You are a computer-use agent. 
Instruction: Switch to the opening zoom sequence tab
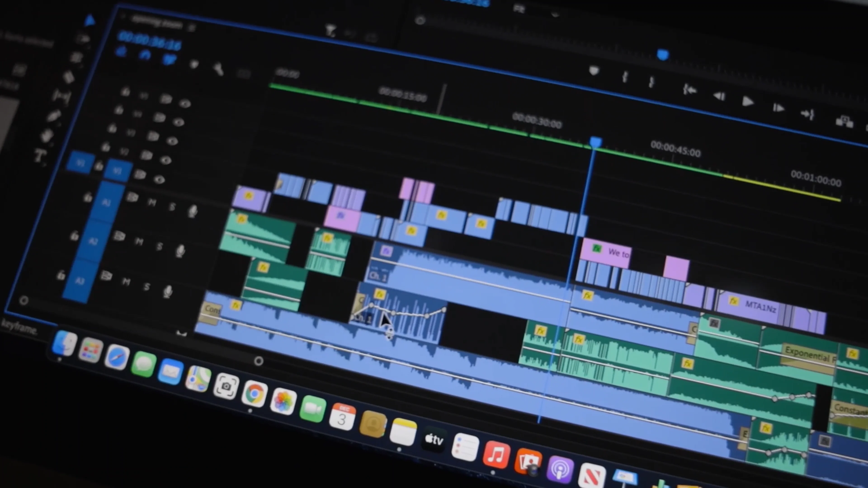pos(157,22)
